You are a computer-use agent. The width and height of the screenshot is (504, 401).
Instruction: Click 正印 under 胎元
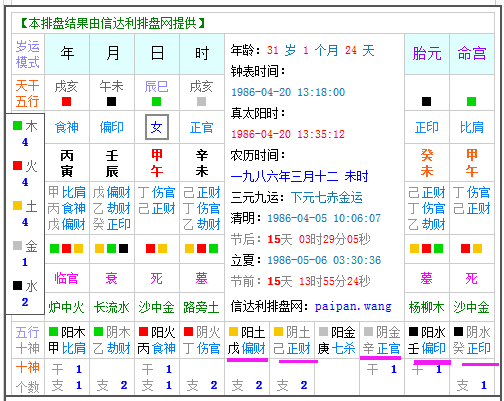pos(427,127)
